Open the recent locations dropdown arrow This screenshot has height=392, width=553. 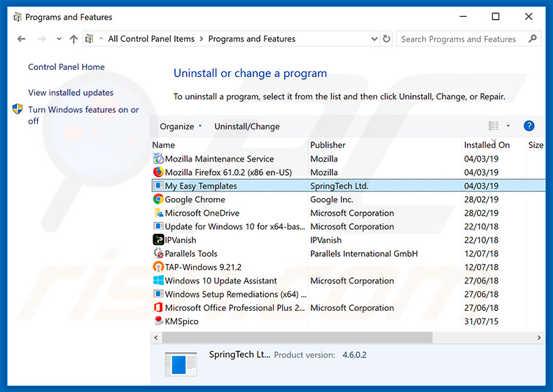coord(59,38)
